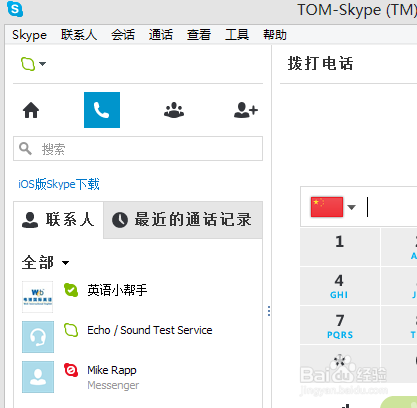This screenshot has width=417, height=408.
Task: Click the 搜索 search field
Action: [138, 149]
